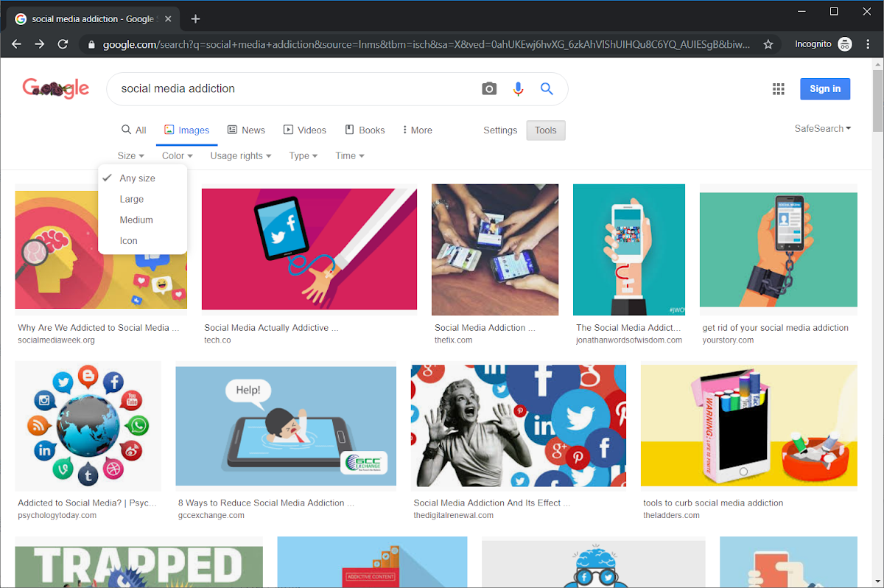Open the Incognito profile icon
This screenshot has width=884, height=588.
(845, 44)
